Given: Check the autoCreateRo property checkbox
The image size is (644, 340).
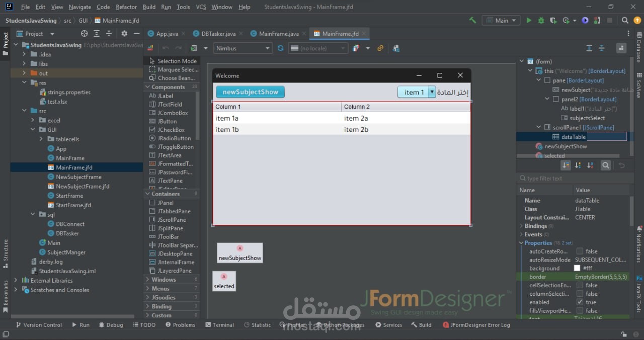Looking at the screenshot, I should tap(581, 251).
